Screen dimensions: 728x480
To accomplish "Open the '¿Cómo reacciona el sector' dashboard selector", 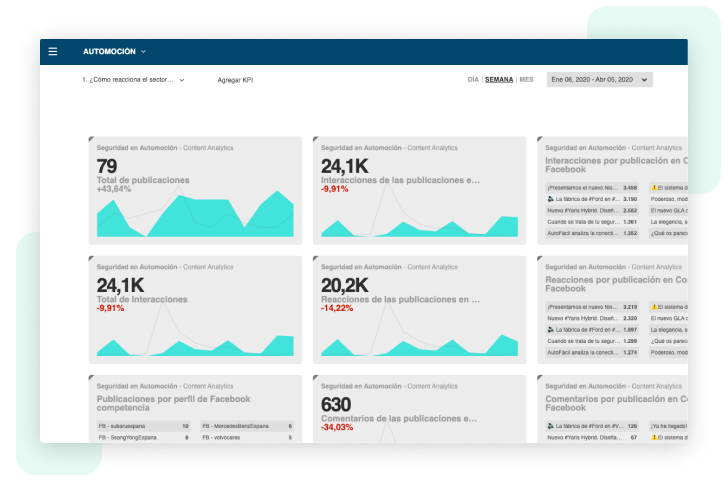I will (x=133, y=80).
